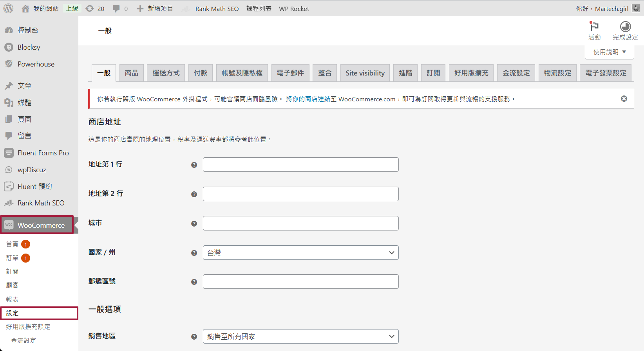Dismiss the WooCommerce warning notice

click(x=624, y=99)
